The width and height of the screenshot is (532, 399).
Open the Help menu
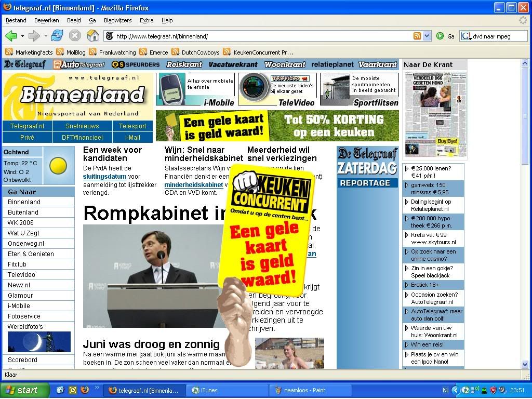[167, 20]
